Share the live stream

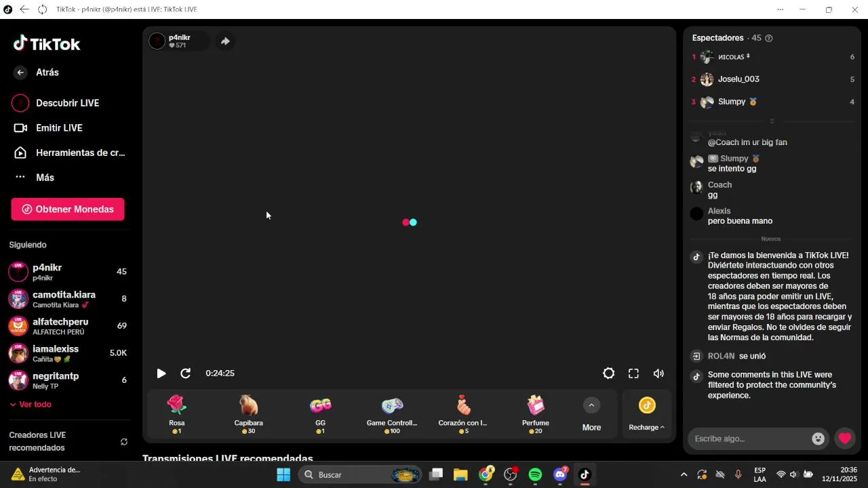pos(225,41)
